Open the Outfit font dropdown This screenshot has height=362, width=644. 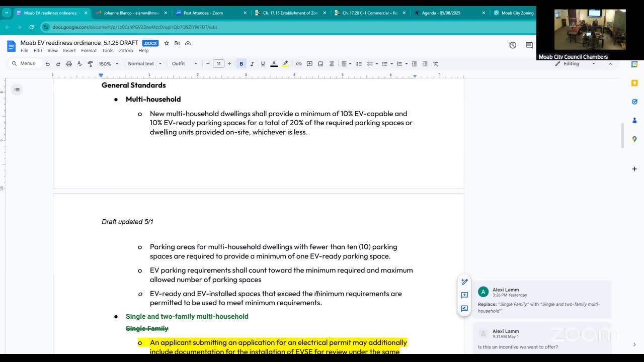185,64
